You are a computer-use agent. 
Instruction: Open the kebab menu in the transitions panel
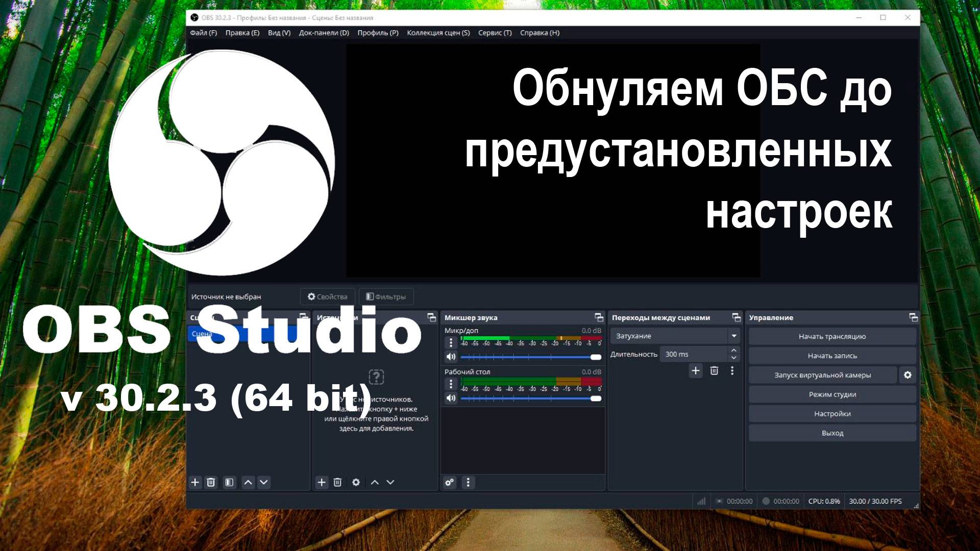click(733, 371)
